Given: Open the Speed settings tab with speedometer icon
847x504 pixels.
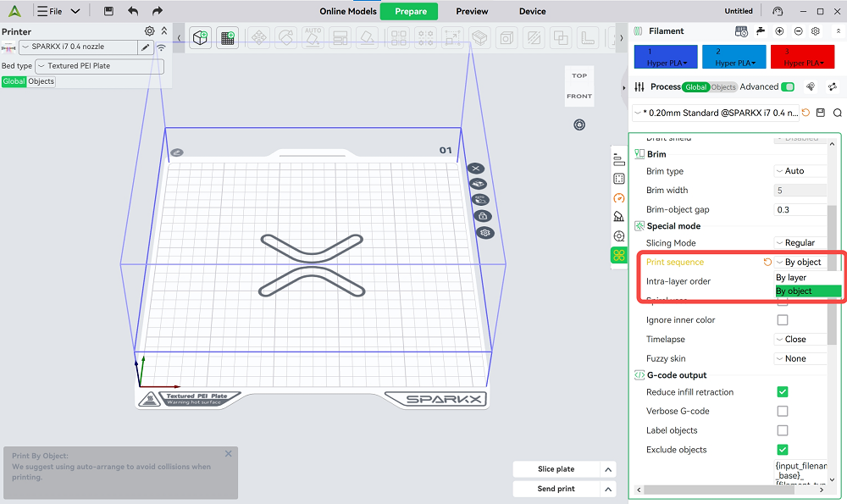Looking at the screenshot, I should 619,197.
